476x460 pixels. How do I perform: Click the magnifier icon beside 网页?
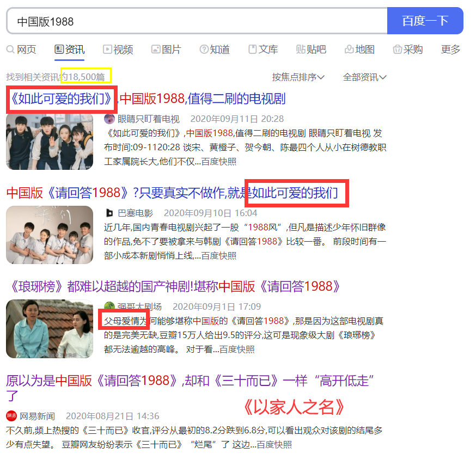[10, 49]
